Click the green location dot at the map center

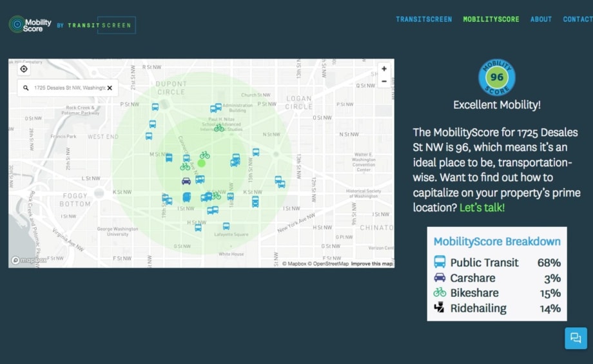[x=202, y=163]
